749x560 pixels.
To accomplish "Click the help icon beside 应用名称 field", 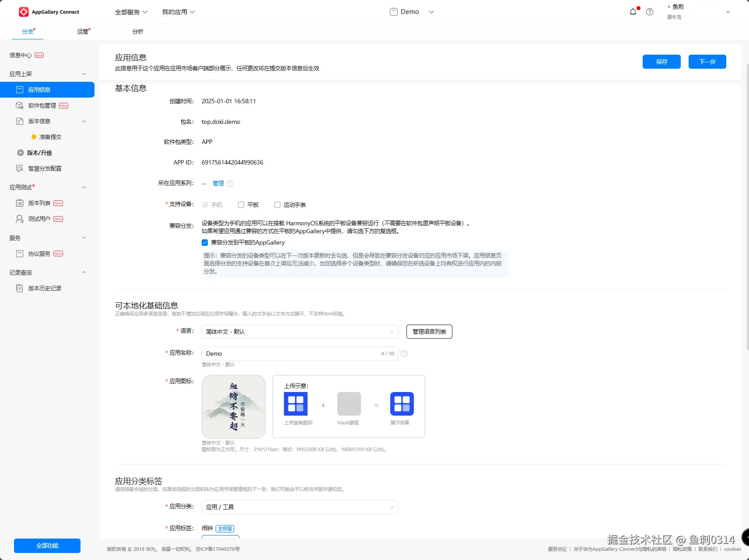I will tap(404, 353).
